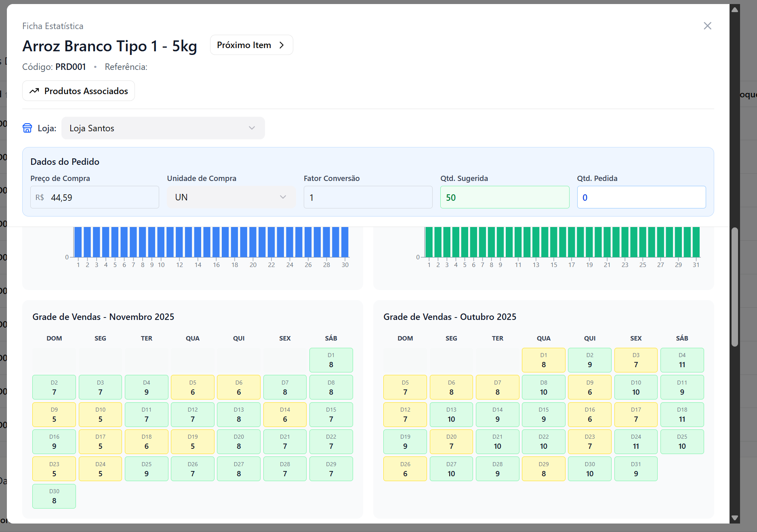The width and height of the screenshot is (757, 532).
Task: Click the blue store icon beside Loja
Action: point(27,128)
